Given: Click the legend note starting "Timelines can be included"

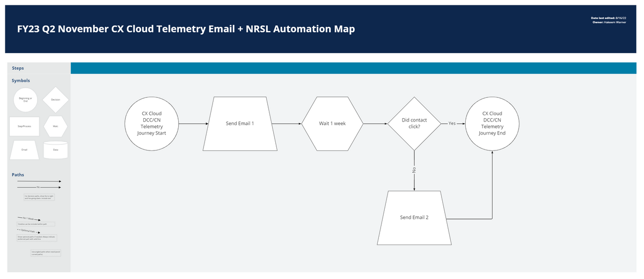Looking at the screenshot, I should click(36, 224).
